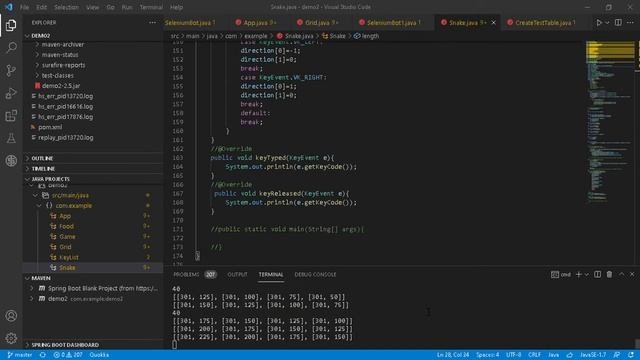
Task: Switch to the OUTPUT panel tab
Action: point(237,274)
